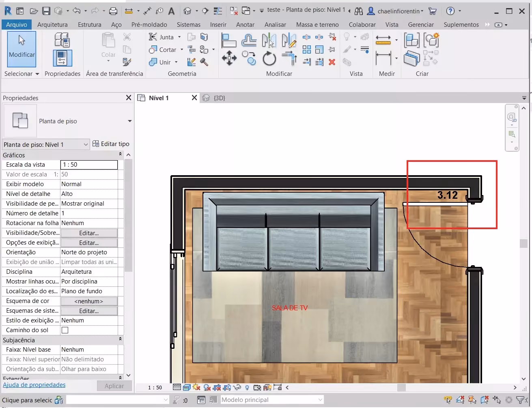Click Editar tipo button
Viewport: 532px width, 408px height.
point(111,144)
